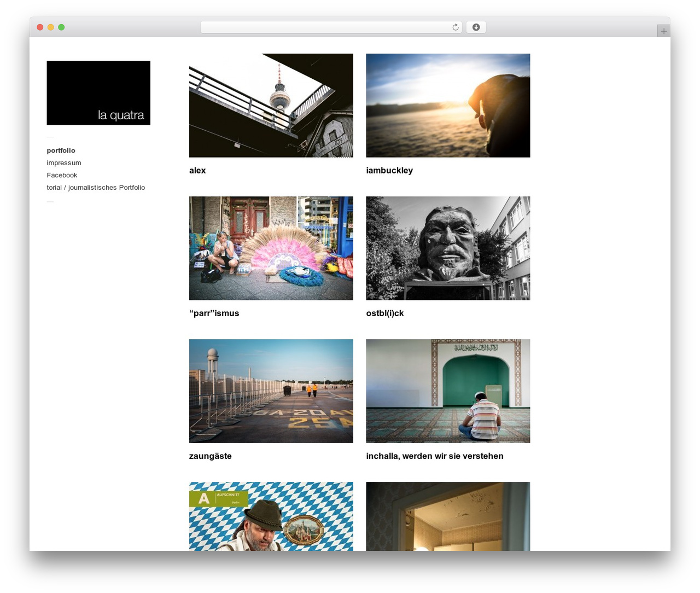This screenshot has width=700, height=593.
Task: Click the alex project title
Action: [x=197, y=171]
